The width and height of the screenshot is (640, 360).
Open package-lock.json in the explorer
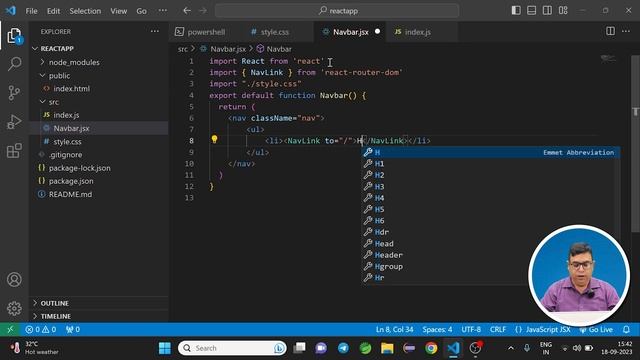coord(80,168)
